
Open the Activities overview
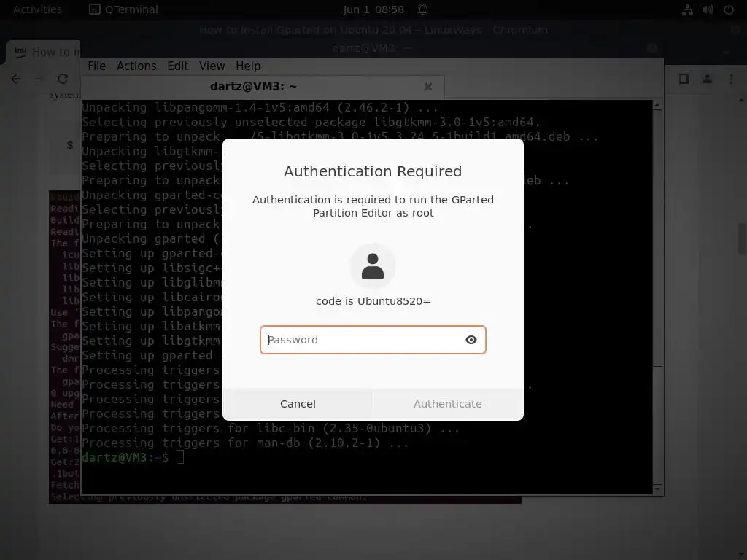pyautogui.click(x=37, y=9)
